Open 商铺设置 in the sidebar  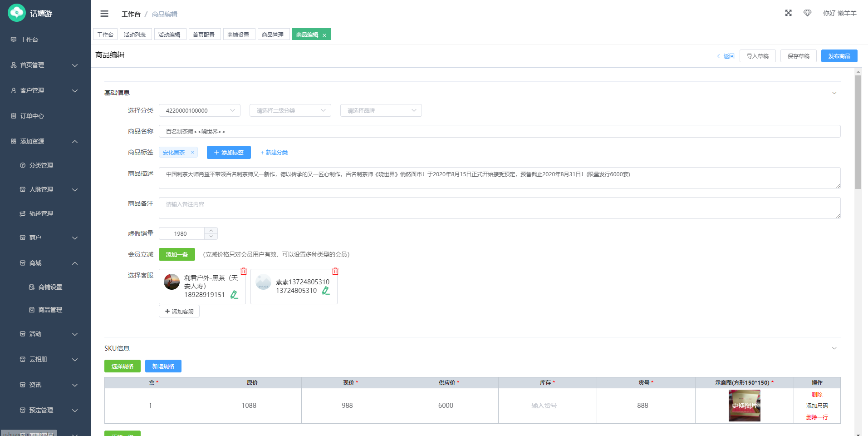45,287
